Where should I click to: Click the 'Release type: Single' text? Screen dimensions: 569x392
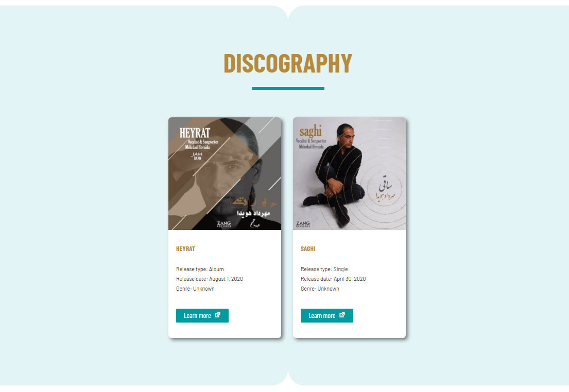[x=324, y=269]
